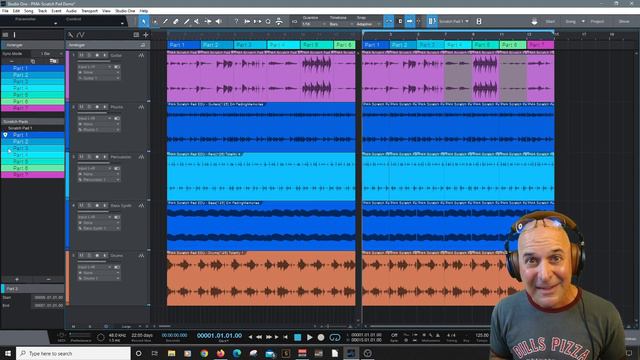Open the Track menu
Screen dimensions: 640x360
click(x=42, y=11)
